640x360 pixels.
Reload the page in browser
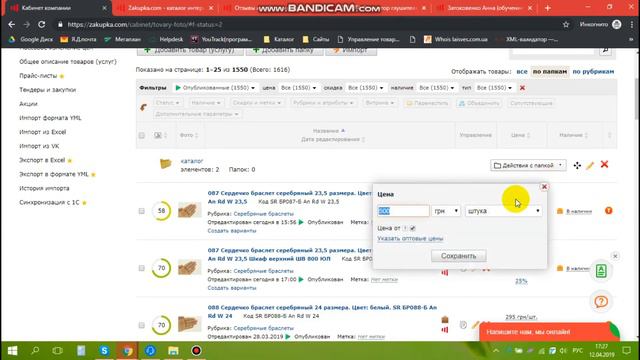[x=42, y=24]
